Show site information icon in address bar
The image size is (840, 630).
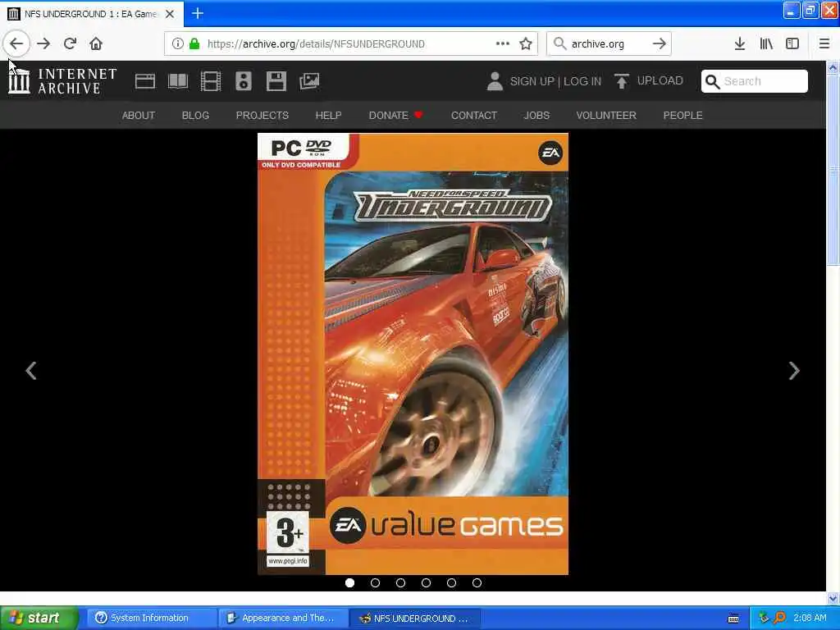tap(178, 43)
